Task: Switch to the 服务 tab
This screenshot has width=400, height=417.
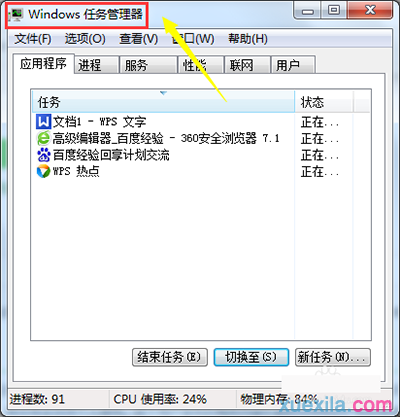Action: [x=149, y=65]
